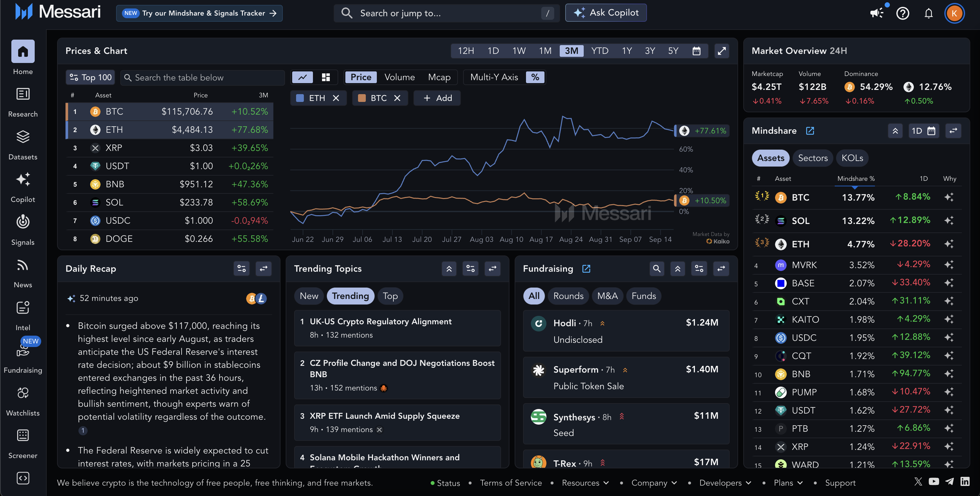Click the Why sparkle icon for SOL
The image size is (980, 496).
[949, 221]
